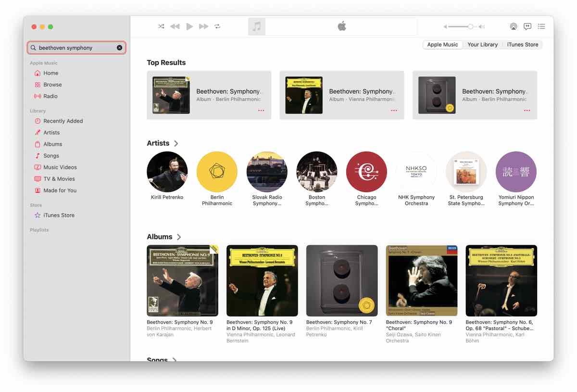Screen dimensions: 577x392
Task: Open Songs library section
Action: click(51, 156)
